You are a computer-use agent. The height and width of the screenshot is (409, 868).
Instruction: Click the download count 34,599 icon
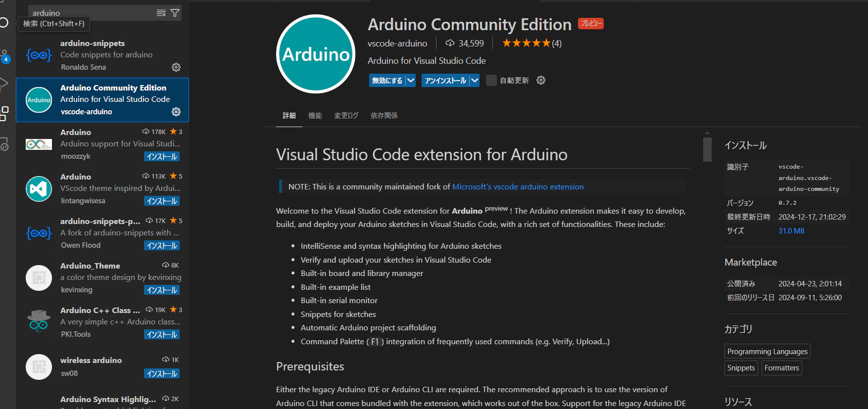point(450,43)
